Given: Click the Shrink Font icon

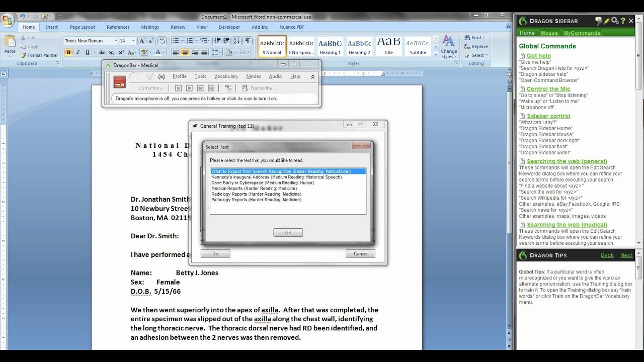Looking at the screenshot, I should (151, 41).
